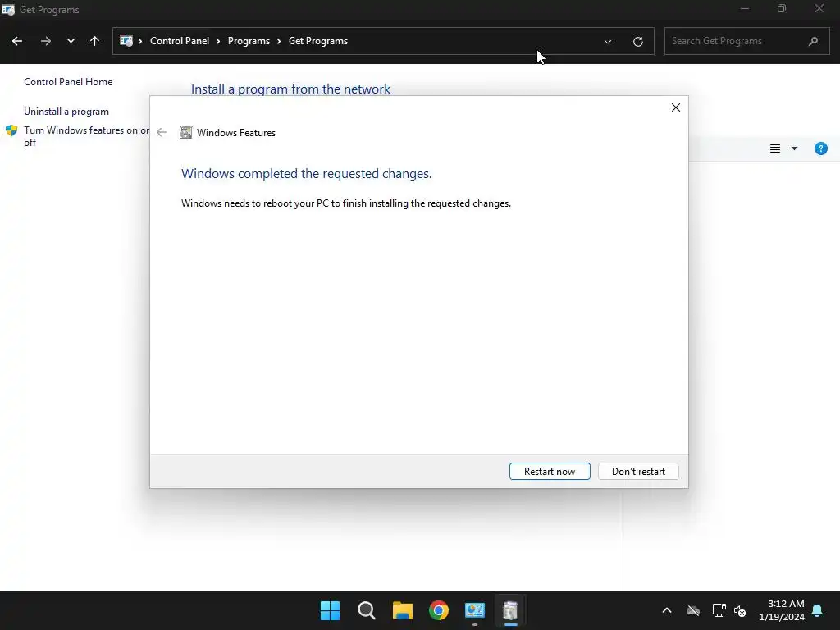The width and height of the screenshot is (840, 630).
Task: Open the clock showing 3:12 AM
Action: (781, 610)
